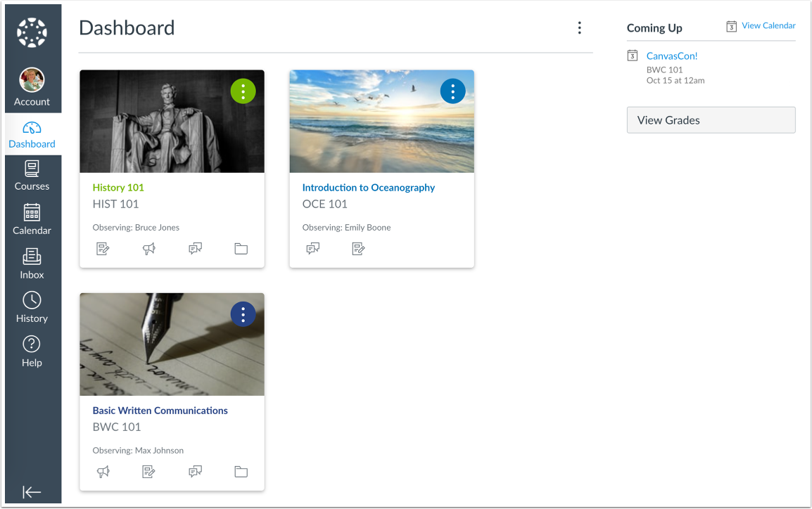812x509 pixels.
Task: Open the CanvasCon! event link
Action: tap(671, 56)
